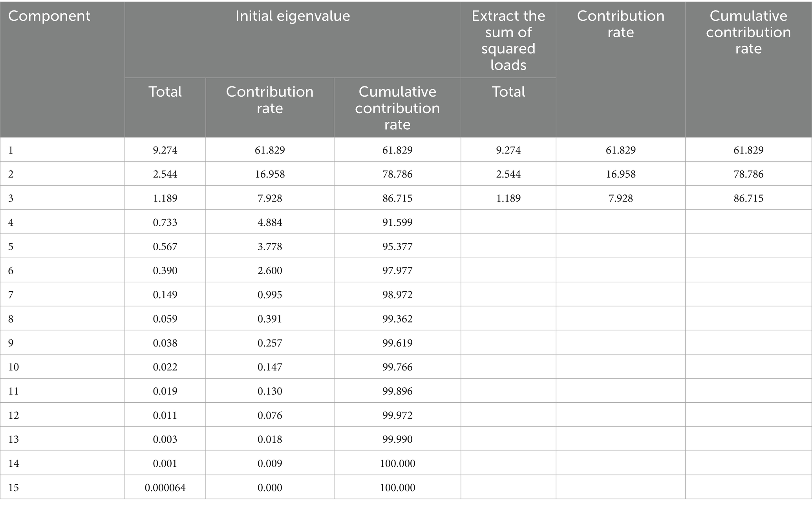Viewport: 812px width, 506px height.
Task: Click the eigenvalue cell 0.149
Action: tap(165, 295)
